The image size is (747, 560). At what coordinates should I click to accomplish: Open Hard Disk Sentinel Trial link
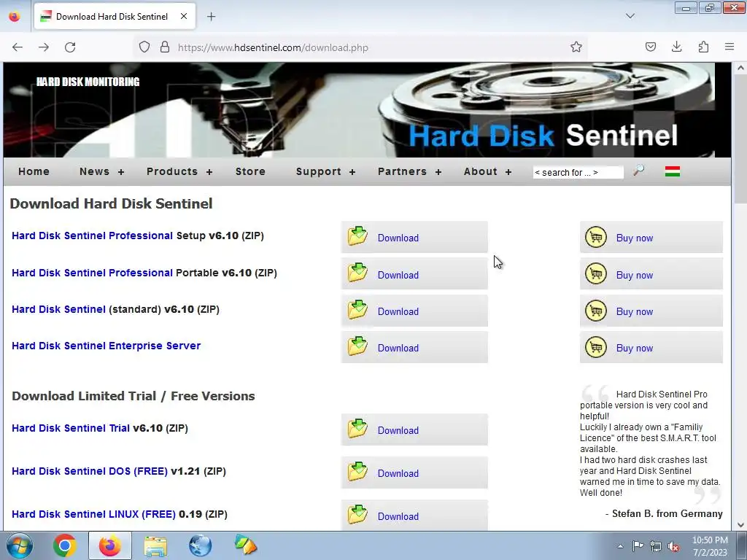[71, 428]
